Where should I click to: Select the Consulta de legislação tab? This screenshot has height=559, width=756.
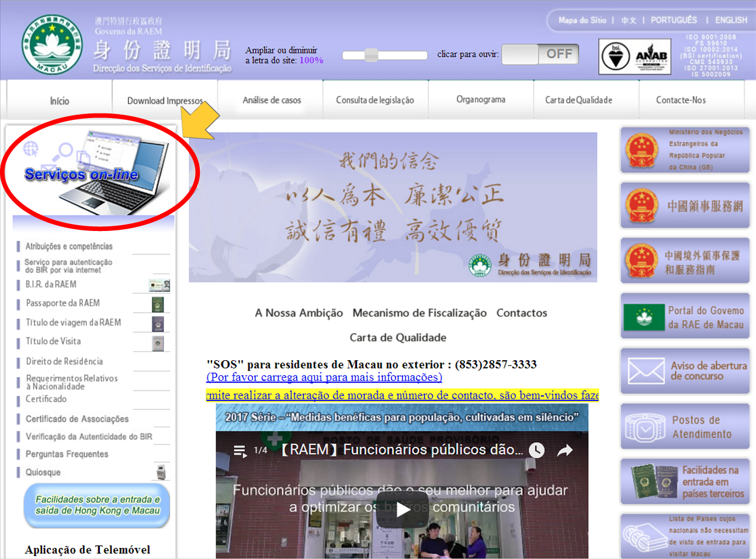(375, 100)
